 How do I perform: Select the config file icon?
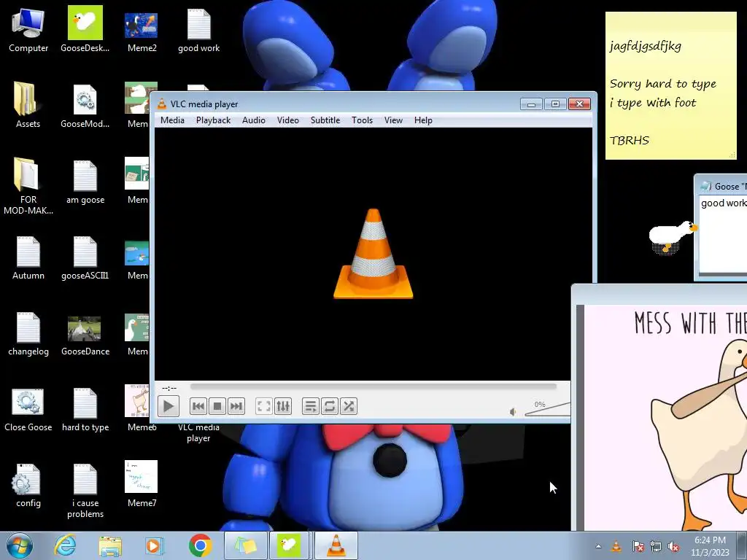pos(28,485)
